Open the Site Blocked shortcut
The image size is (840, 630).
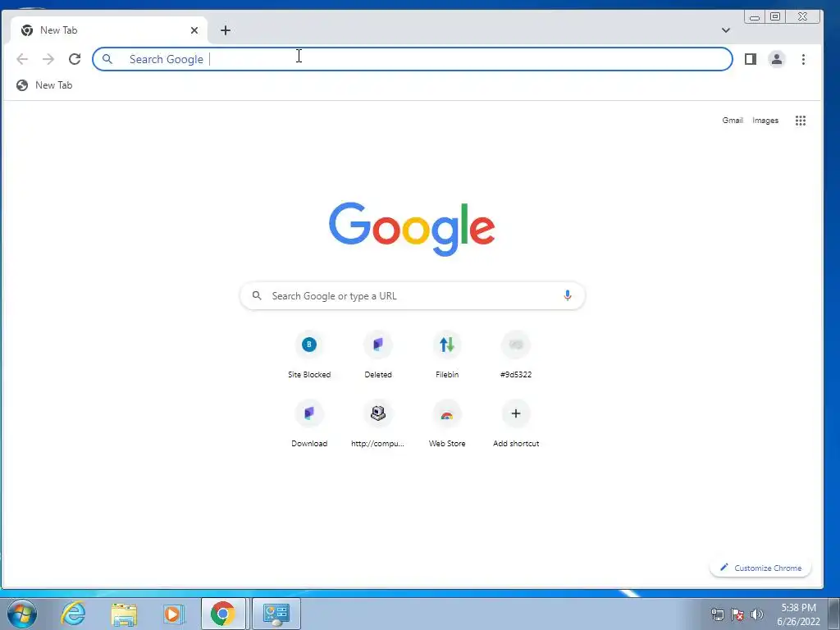pyautogui.click(x=309, y=354)
